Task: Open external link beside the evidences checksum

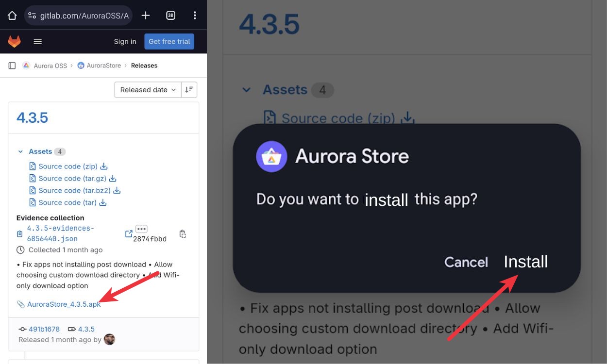Action: [x=128, y=233]
